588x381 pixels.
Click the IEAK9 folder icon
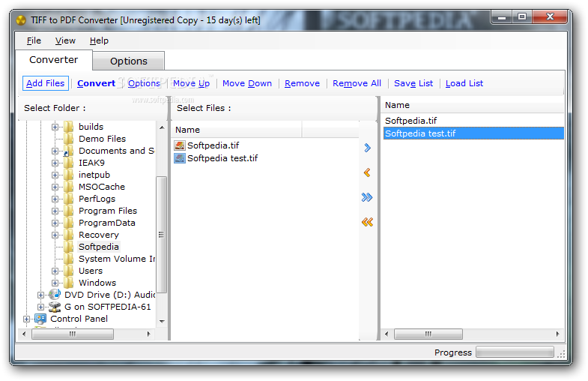click(x=69, y=163)
